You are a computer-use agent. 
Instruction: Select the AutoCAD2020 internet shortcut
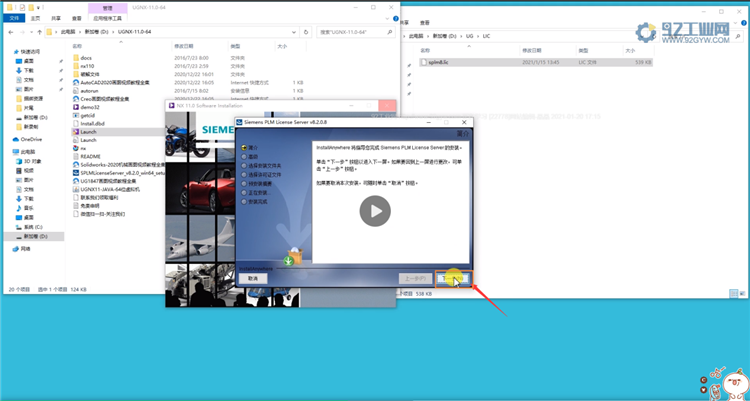[x=115, y=82]
